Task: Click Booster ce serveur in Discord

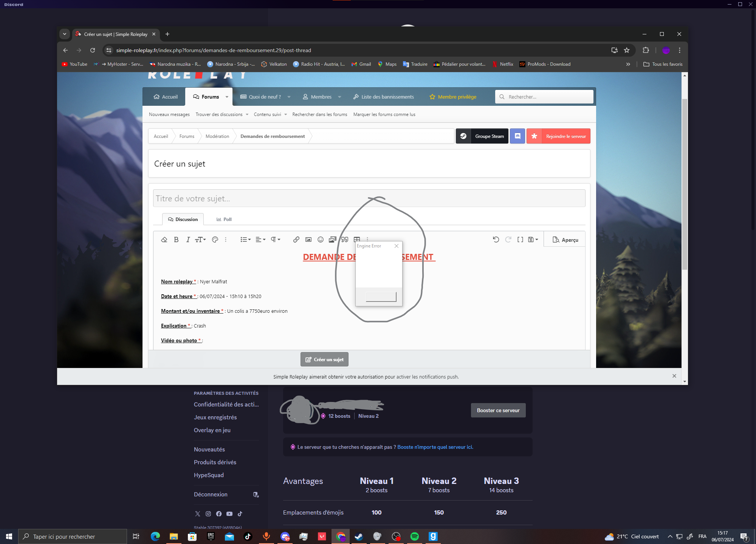Action: pyautogui.click(x=498, y=410)
